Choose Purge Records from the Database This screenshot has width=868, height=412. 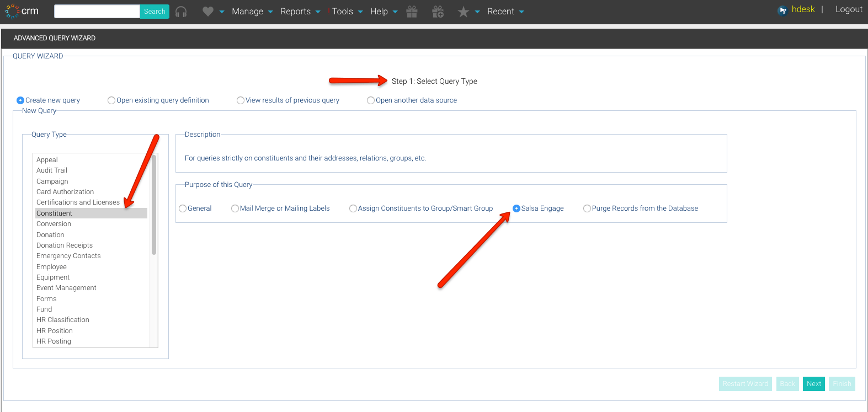(x=587, y=208)
